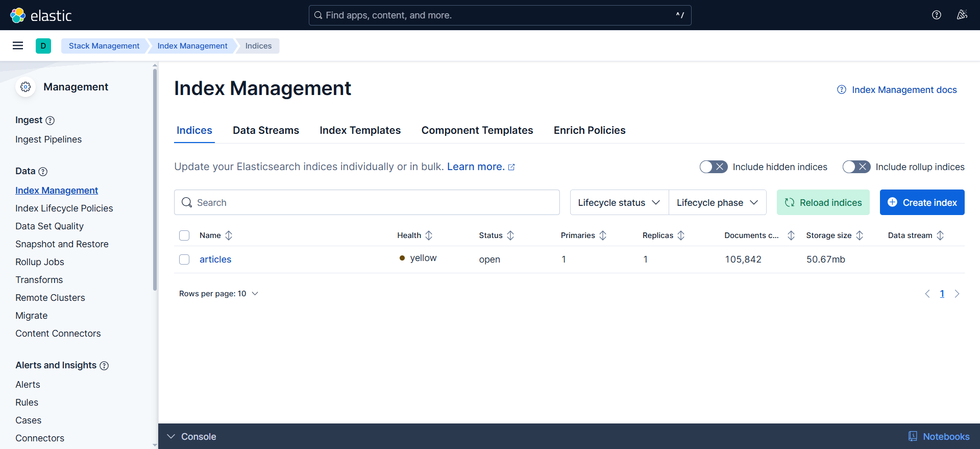Viewport: 980px width, 449px height.
Task: Sort by Documents count column arrows
Action: 791,235
